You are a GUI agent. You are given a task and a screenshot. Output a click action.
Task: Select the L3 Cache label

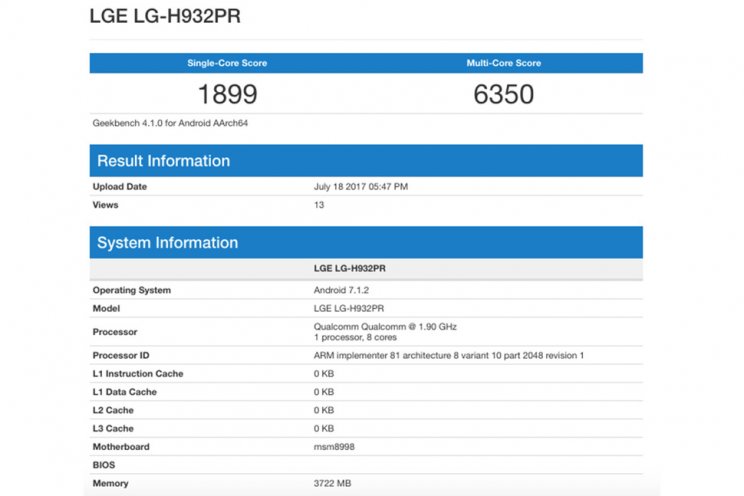coord(113,429)
